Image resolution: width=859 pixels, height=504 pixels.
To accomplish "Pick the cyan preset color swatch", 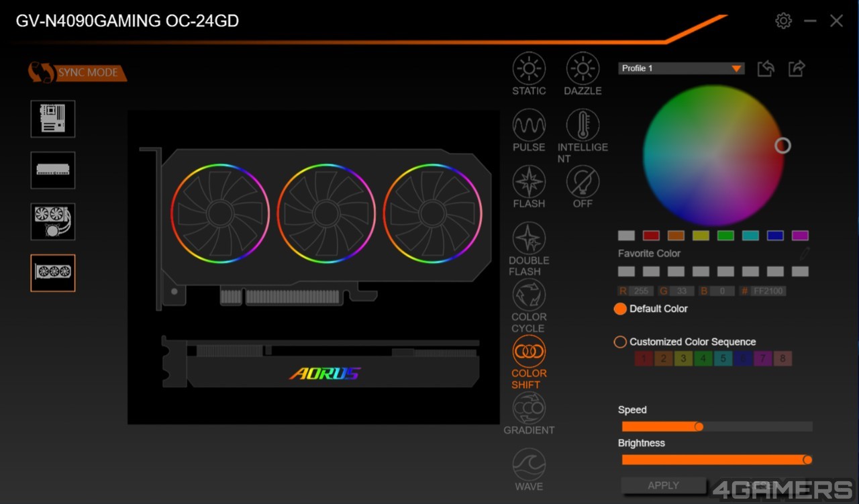I will tap(750, 236).
